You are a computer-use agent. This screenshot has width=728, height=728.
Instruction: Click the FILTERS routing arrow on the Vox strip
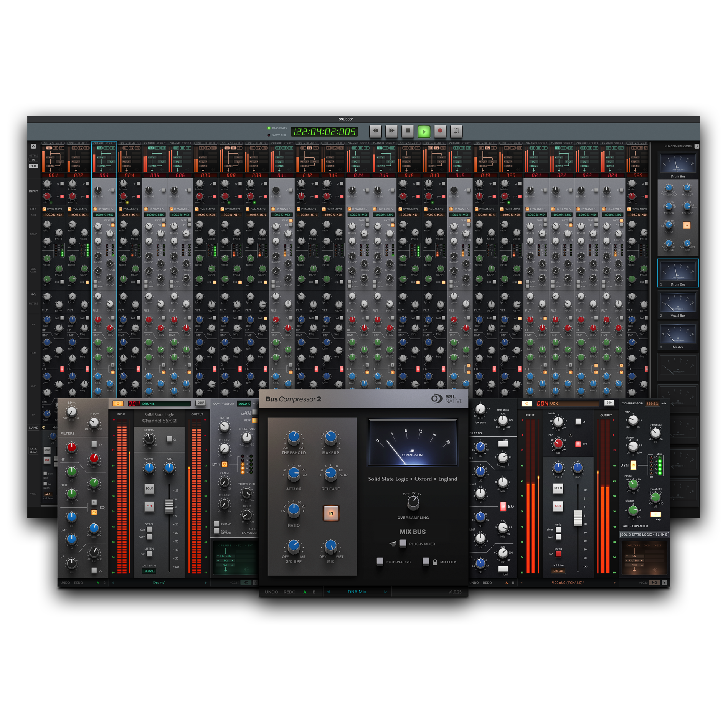(627, 561)
